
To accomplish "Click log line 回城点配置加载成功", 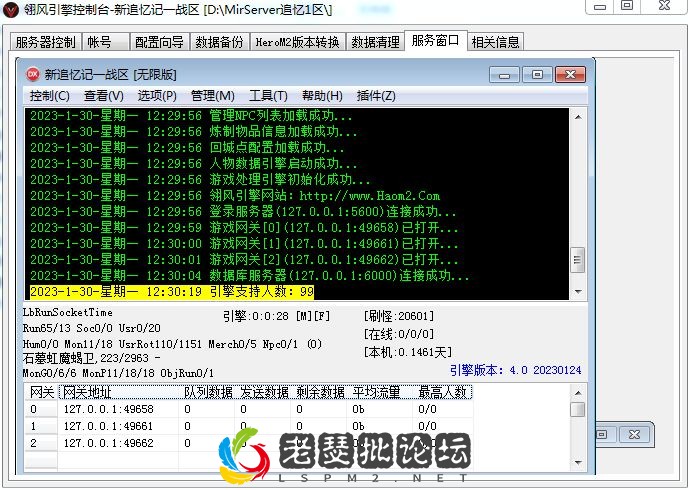I will [187, 148].
